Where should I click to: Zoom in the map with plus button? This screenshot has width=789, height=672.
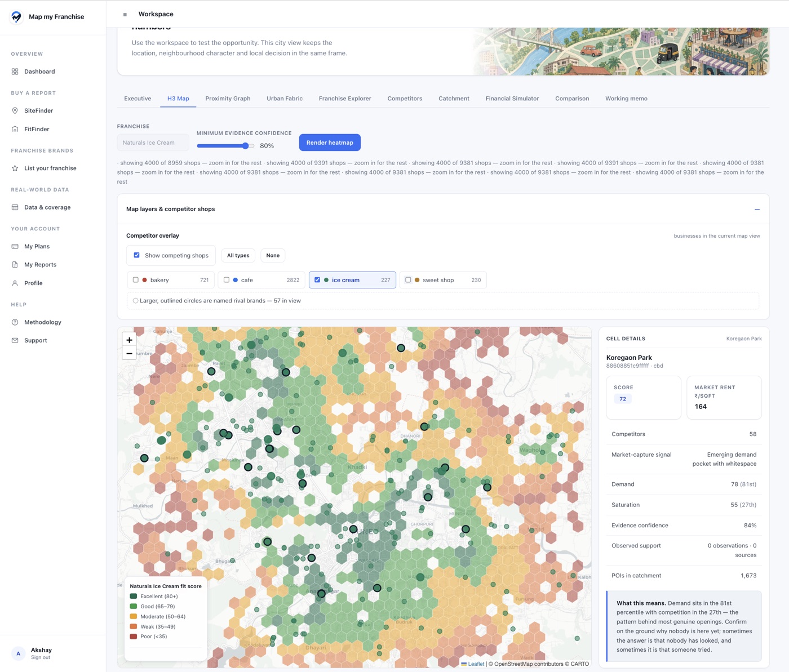pyautogui.click(x=130, y=340)
